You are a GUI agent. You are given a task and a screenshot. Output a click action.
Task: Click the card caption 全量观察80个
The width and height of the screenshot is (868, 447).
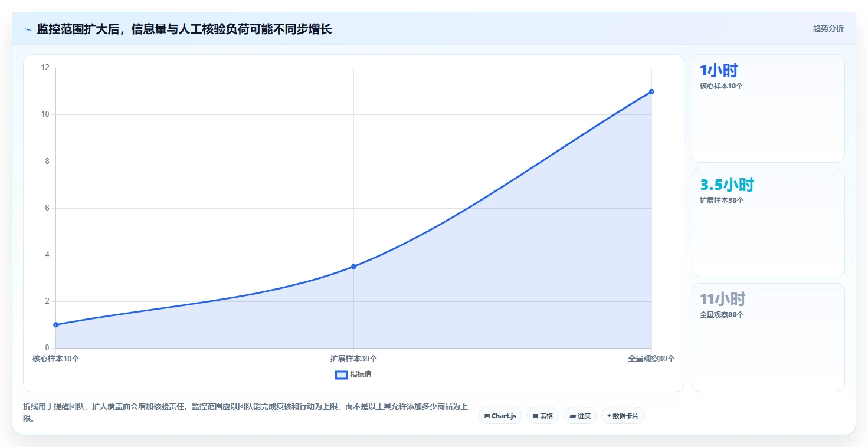point(722,314)
